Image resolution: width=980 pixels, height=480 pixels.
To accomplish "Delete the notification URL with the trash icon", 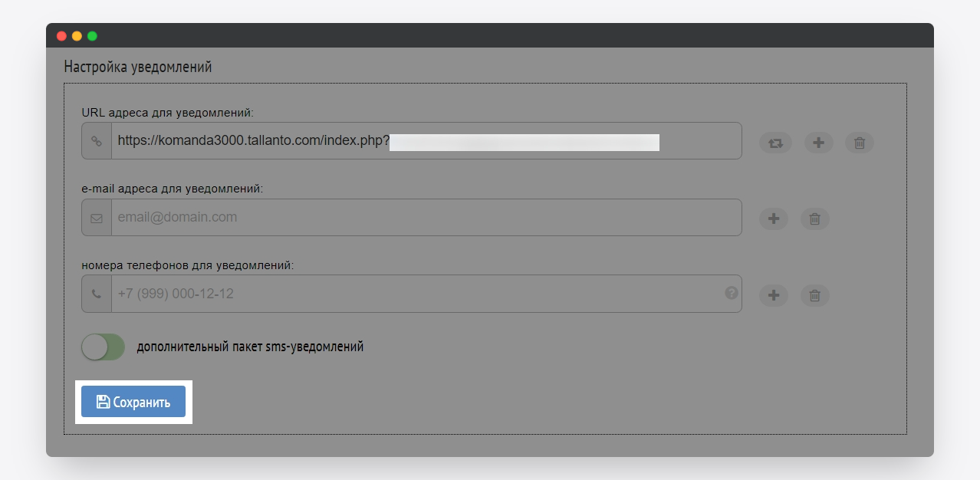I will (x=860, y=143).
